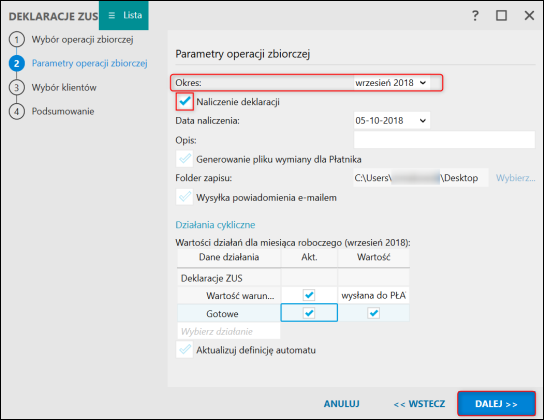Select the Deklaracje ZUS table row
The image size is (544, 420).
coord(293,278)
